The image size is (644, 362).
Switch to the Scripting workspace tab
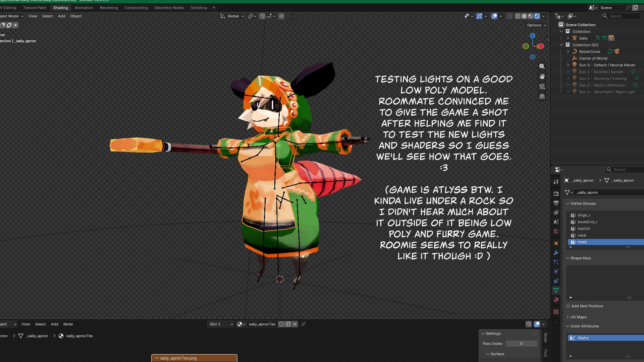click(x=199, y=8)
